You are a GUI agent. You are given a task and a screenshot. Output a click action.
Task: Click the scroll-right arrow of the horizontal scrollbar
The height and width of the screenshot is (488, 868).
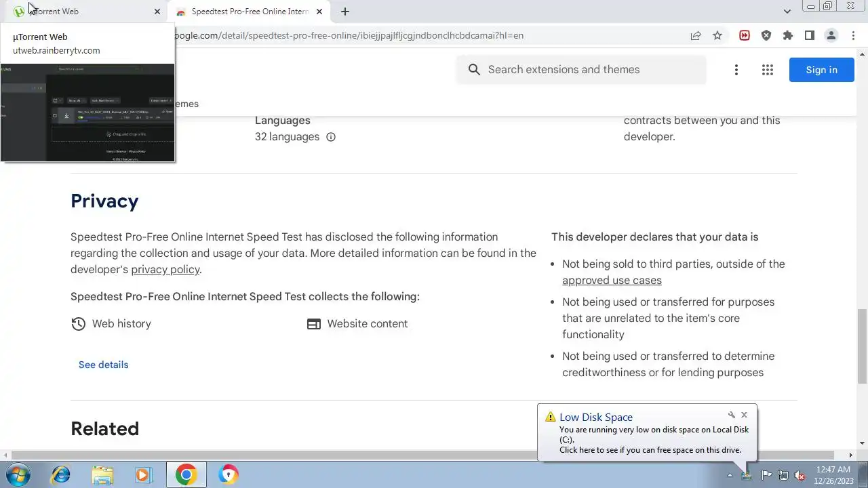coord(851,455)
